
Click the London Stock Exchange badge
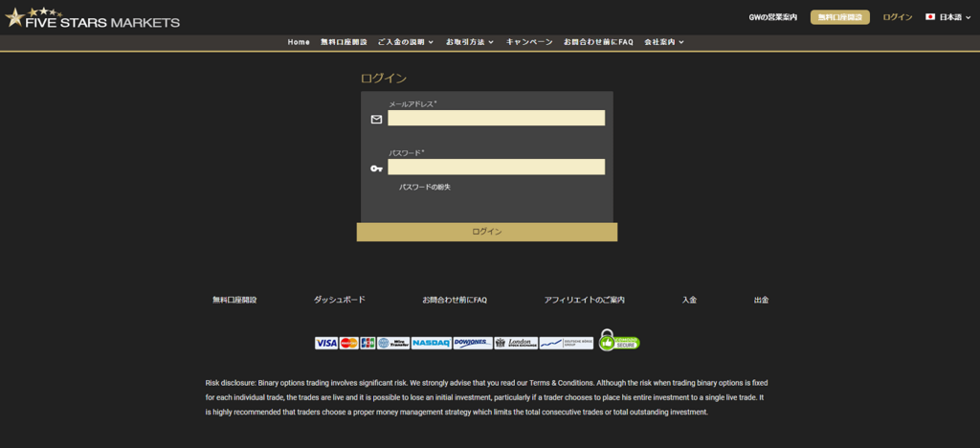coord(516,343)
